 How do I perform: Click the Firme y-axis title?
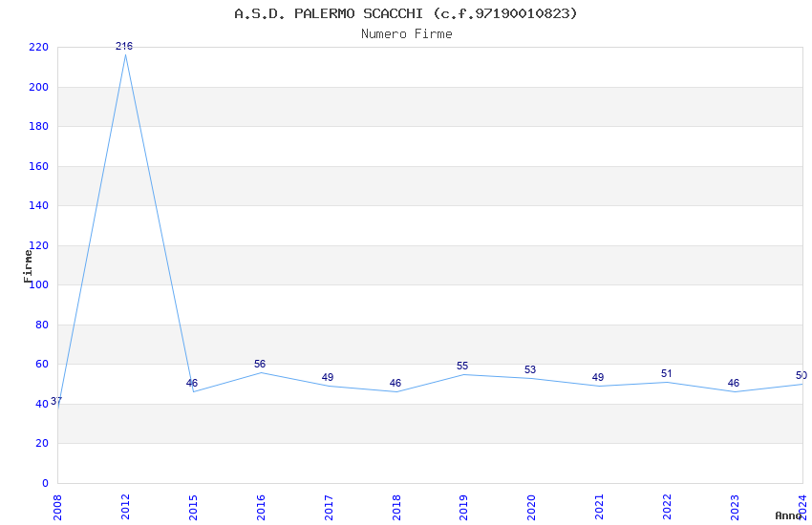click(x=28, y=266)
